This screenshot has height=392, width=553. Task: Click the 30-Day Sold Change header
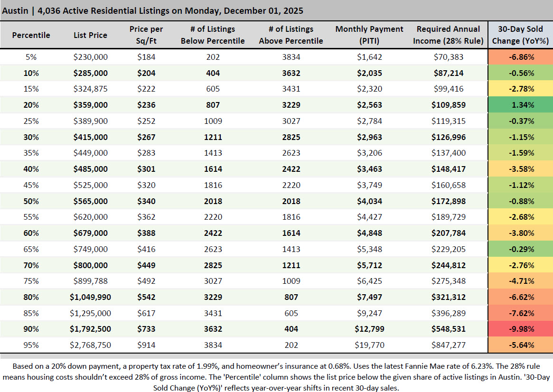tap(520, 35)
